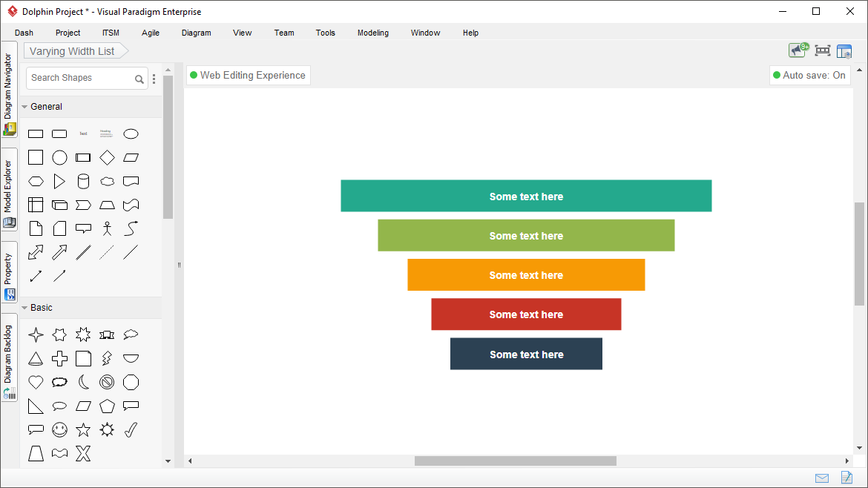The width and height of the screenshot is (868, 488).
Task: Open the Modeling menu
Action: pyautogui.click(x=373, y=33)
